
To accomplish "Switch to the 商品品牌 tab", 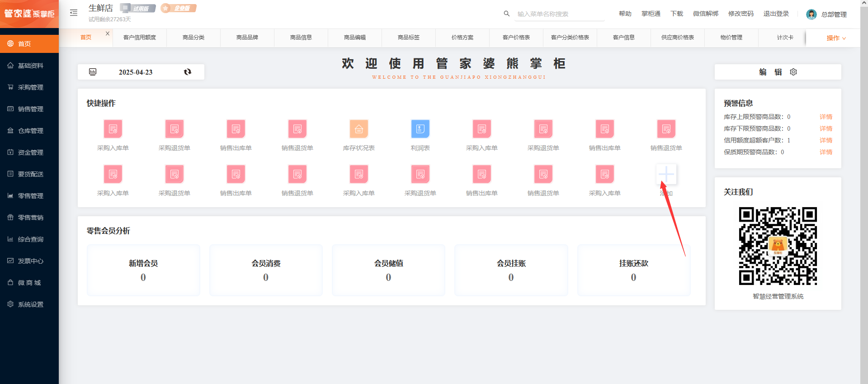I will click(247, 38).
